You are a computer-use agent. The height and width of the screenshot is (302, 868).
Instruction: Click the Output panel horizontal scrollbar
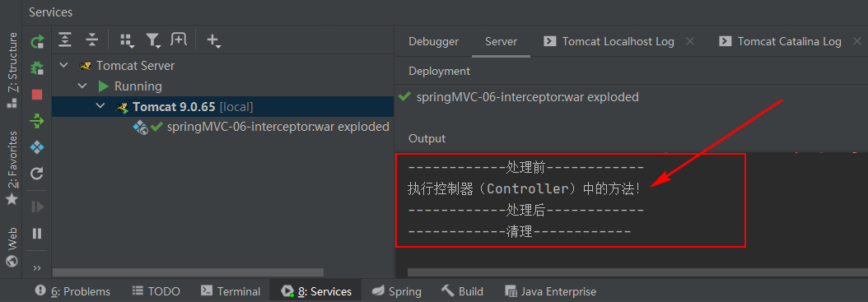pos(637,272)
